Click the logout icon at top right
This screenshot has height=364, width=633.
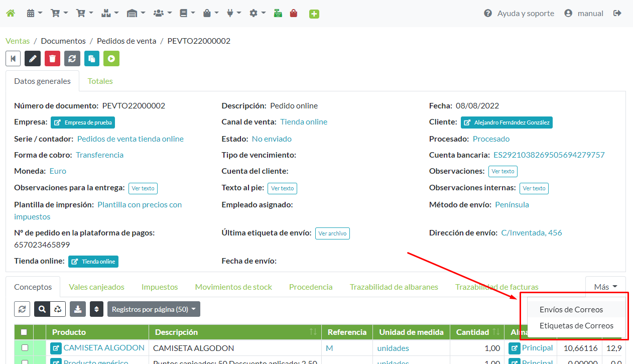coord(617,14)
